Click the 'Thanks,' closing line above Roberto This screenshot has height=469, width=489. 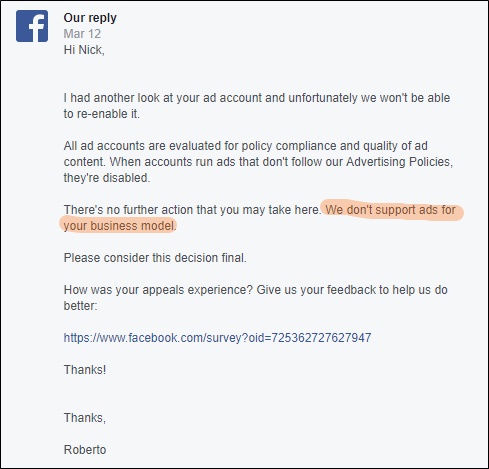(x=85, y=418)
